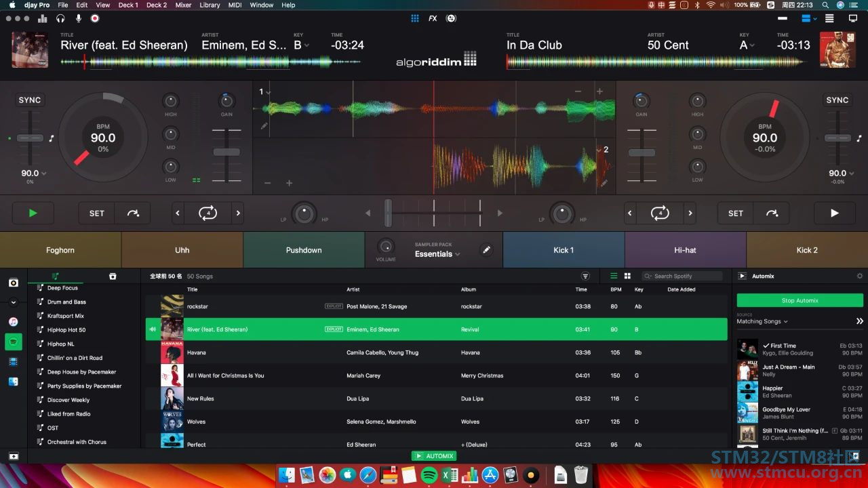Open the sampler grid view icon

coord(415,18)
